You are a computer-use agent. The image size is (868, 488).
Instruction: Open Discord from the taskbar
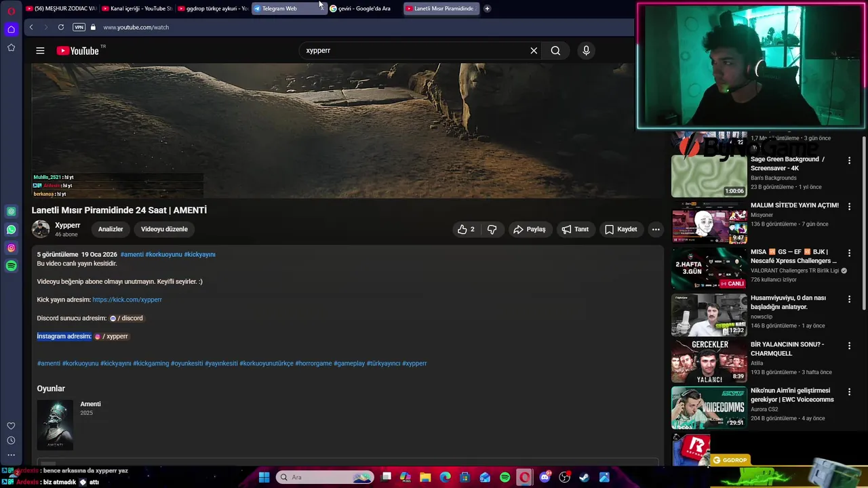pyautogui.click(x=545, y=477)
